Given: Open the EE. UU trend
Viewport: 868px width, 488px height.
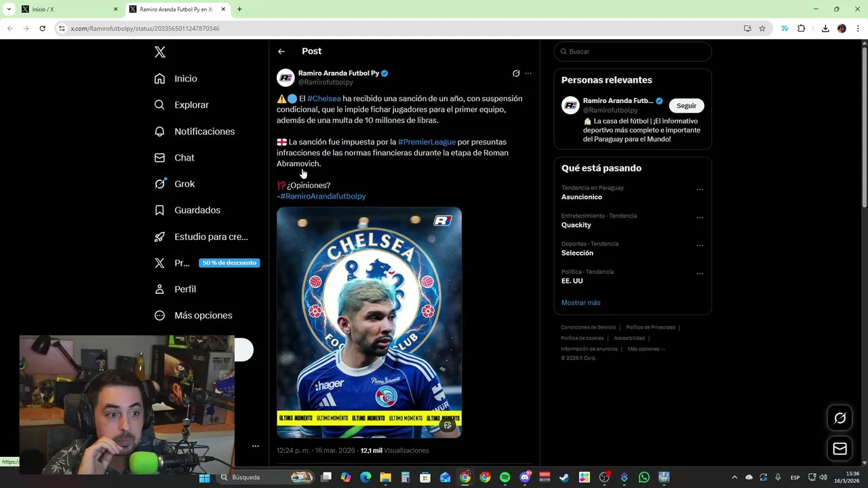Looking at the screenshot, I should pyautogui.click(x=572, y=281).
